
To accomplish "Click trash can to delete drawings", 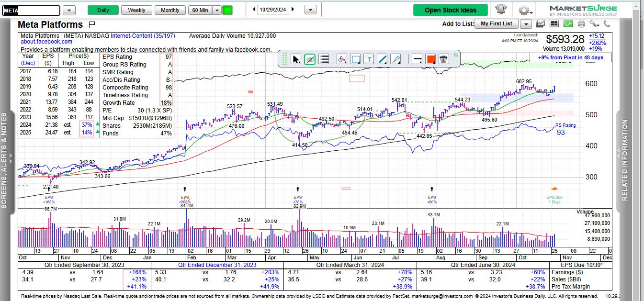I will tap(444, 59).
